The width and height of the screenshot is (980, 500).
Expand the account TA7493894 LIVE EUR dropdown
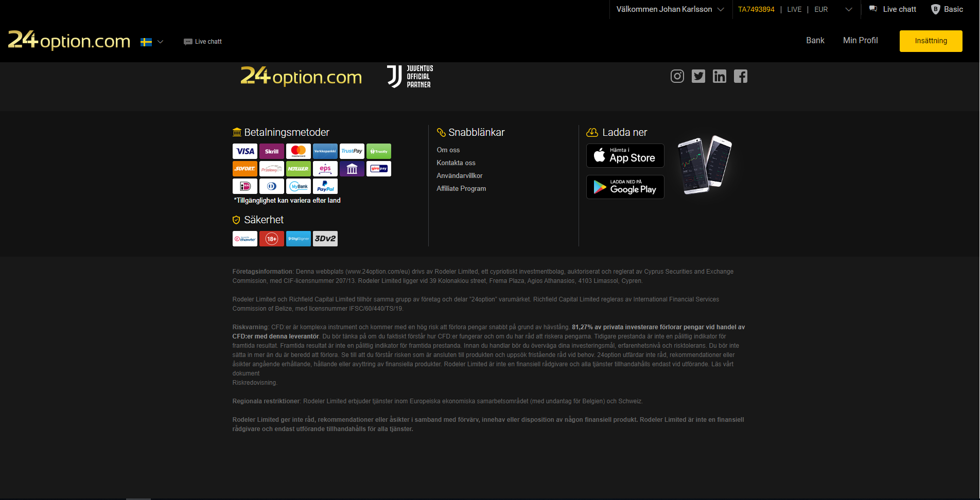pyautogui.click(x=795, y=9)
